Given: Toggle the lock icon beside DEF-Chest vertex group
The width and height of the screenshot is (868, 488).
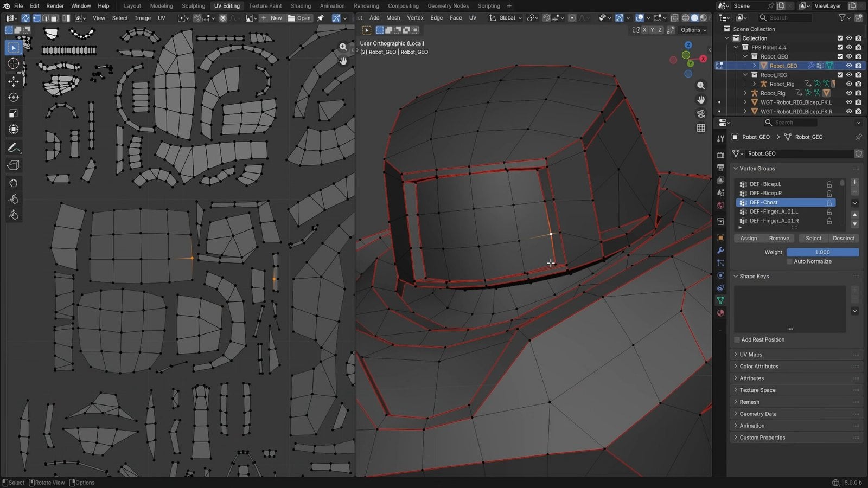Looking at the screenshot, I should pyautogui.click(x=829, y=202).
